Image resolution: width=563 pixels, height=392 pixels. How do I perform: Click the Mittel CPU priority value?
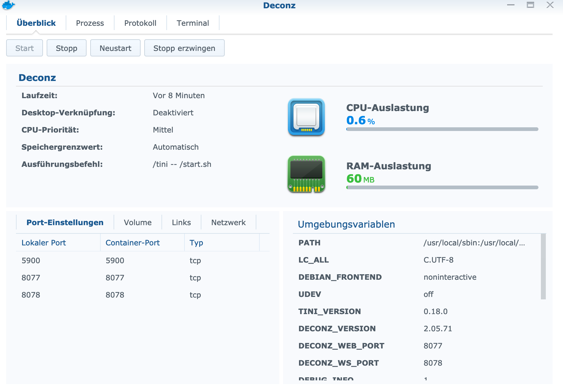(163, 130)
